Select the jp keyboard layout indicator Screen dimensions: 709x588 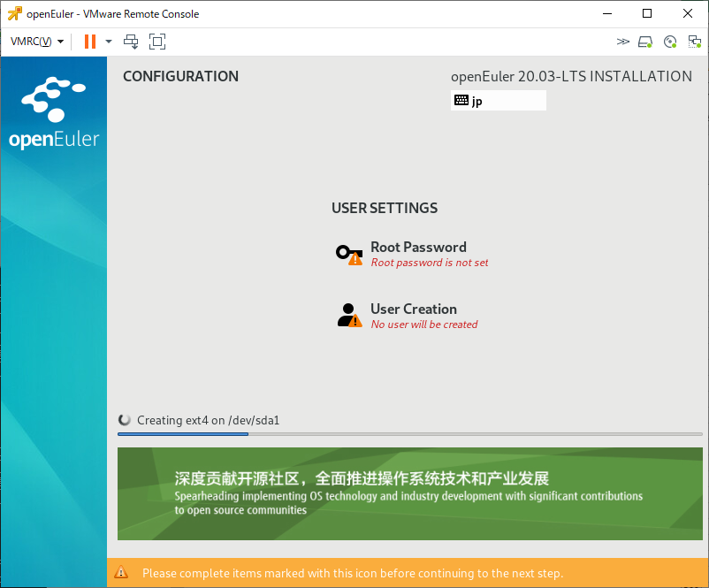(x=499, y=101)
